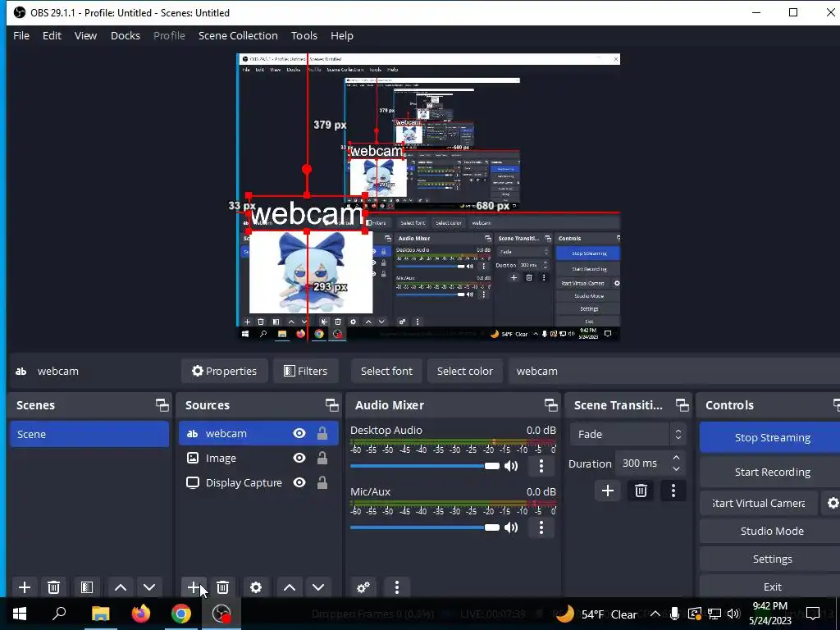Toggle visibility of webcam source
Viewport: 840px width, 630px height.
299,433
